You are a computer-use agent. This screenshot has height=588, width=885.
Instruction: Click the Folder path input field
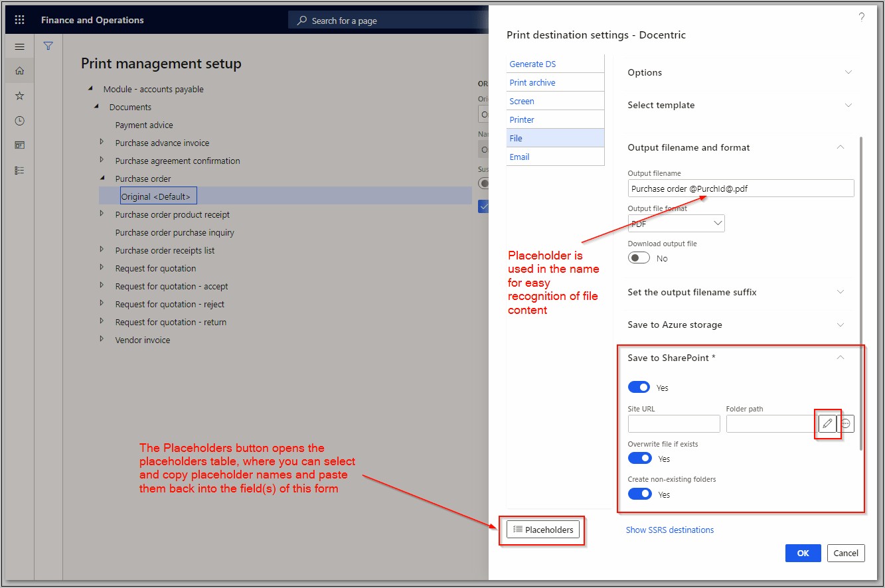[x=771, y=423]
